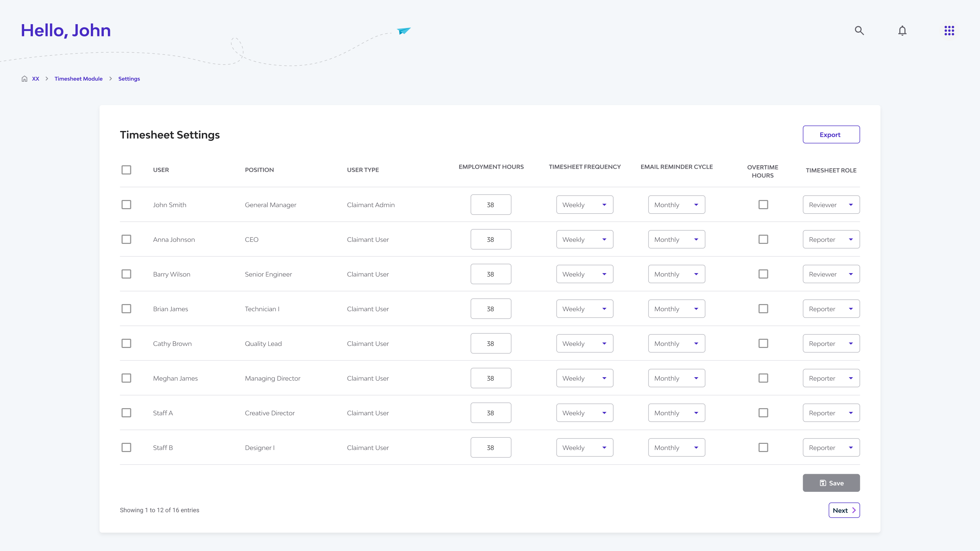The image size is (980, 551).
Task: Open John Smith's Reviewer role dropdown
Action: 831,204
